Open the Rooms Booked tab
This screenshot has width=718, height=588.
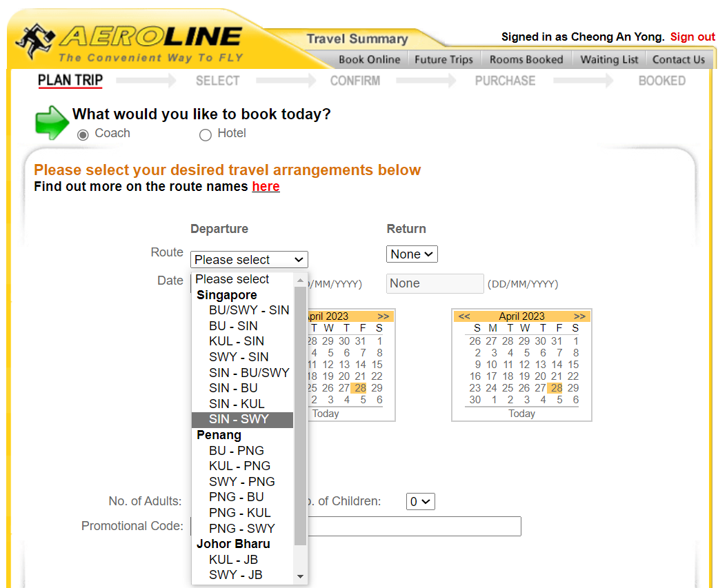coord(526,59)
